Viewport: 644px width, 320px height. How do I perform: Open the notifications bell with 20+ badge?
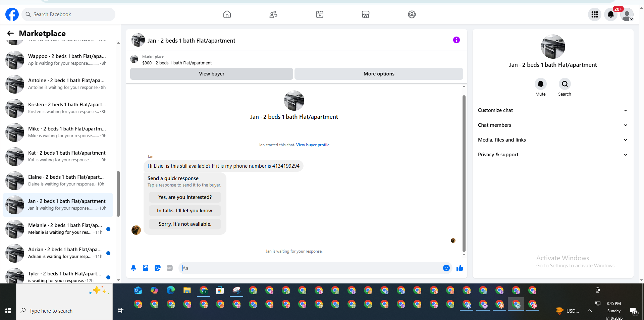[611, 14]
